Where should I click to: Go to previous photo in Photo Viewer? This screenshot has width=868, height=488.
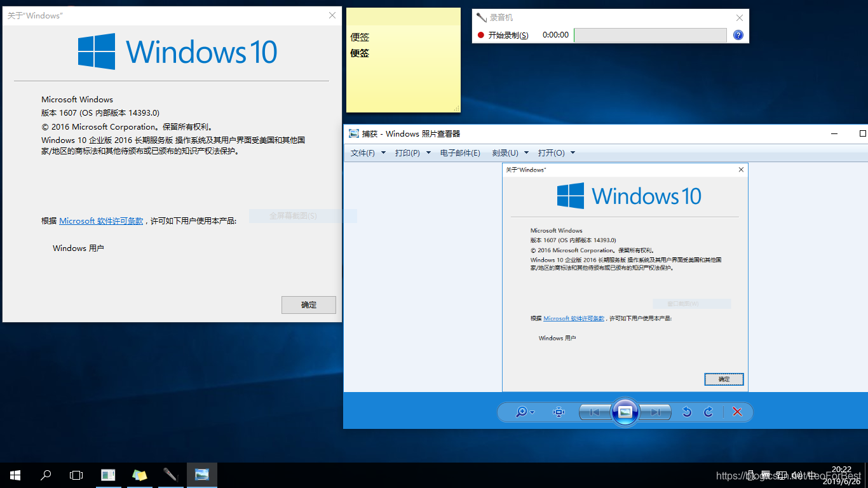595,412
